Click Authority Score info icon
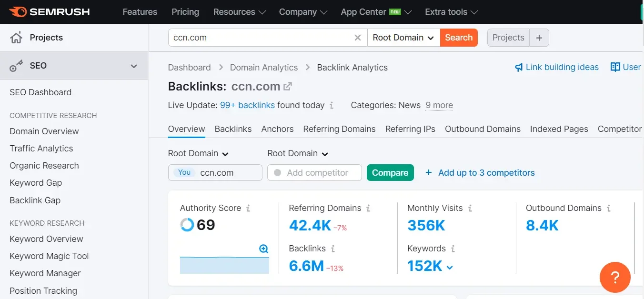The width and height of the screenshot is (644, 299). (248, 208)
